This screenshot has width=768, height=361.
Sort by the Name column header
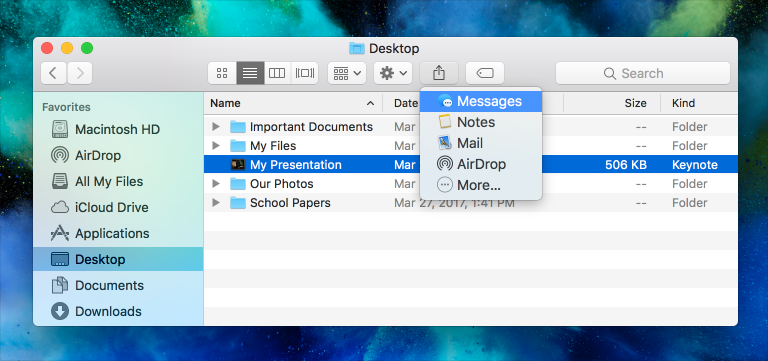coord(293,103)
